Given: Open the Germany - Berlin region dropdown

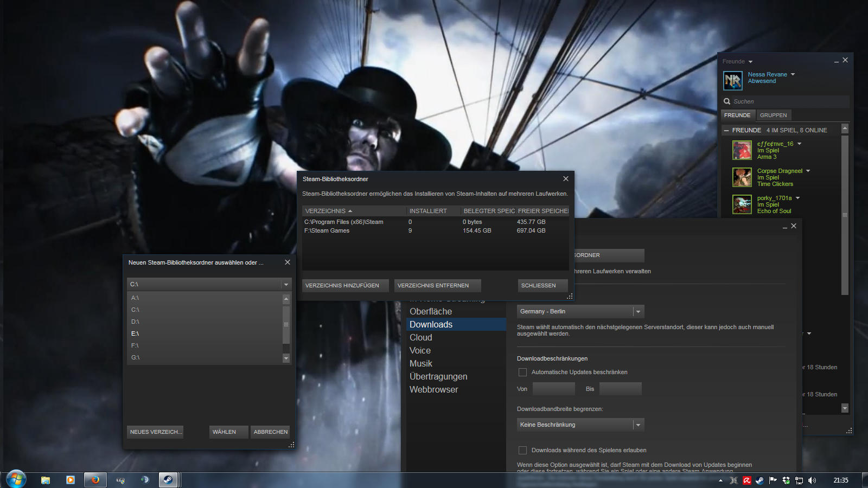Looking at the screenshot, I should pos(580,311).
